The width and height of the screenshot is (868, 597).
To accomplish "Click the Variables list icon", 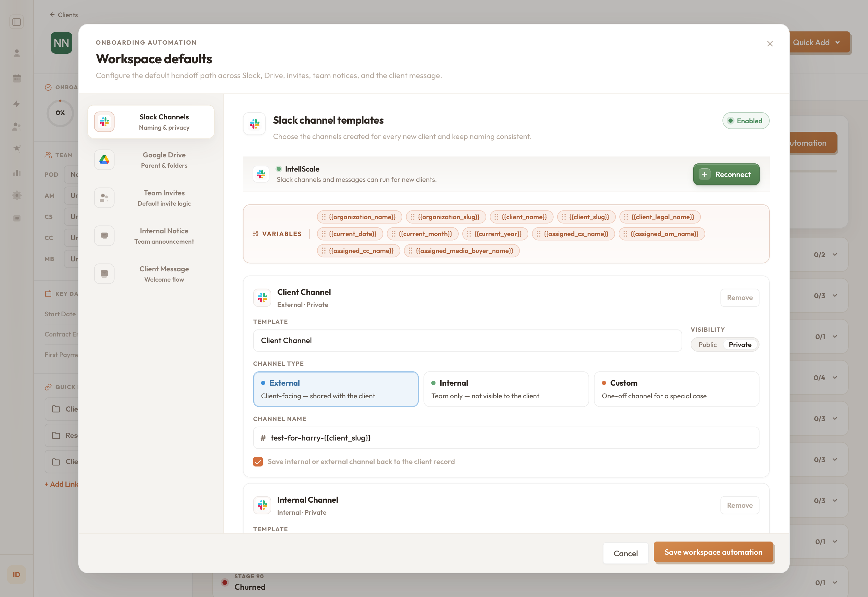I will (256, 234).
